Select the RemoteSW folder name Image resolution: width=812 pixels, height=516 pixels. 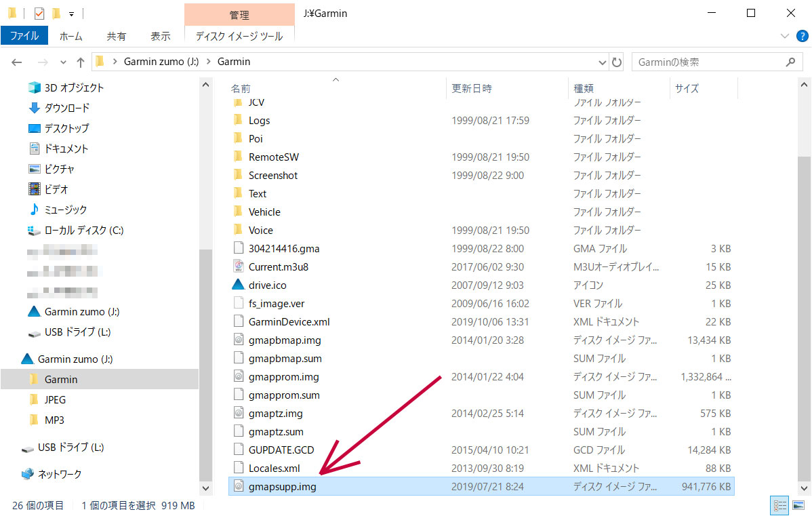point(273,157)
